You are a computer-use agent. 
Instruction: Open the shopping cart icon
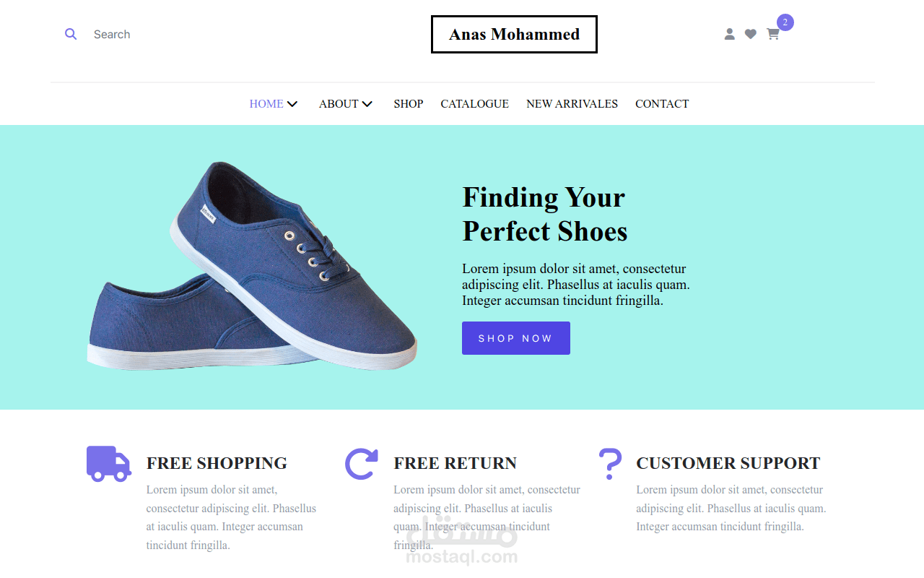coord(772,34)
